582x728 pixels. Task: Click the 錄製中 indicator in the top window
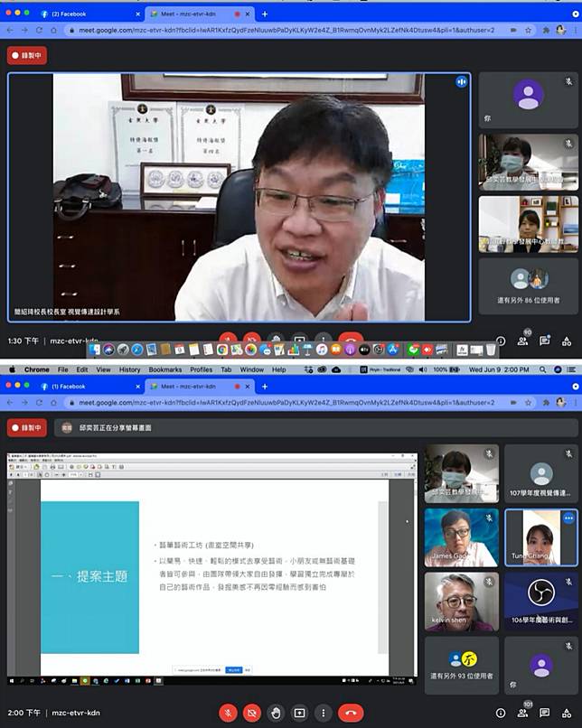[27, 55]
